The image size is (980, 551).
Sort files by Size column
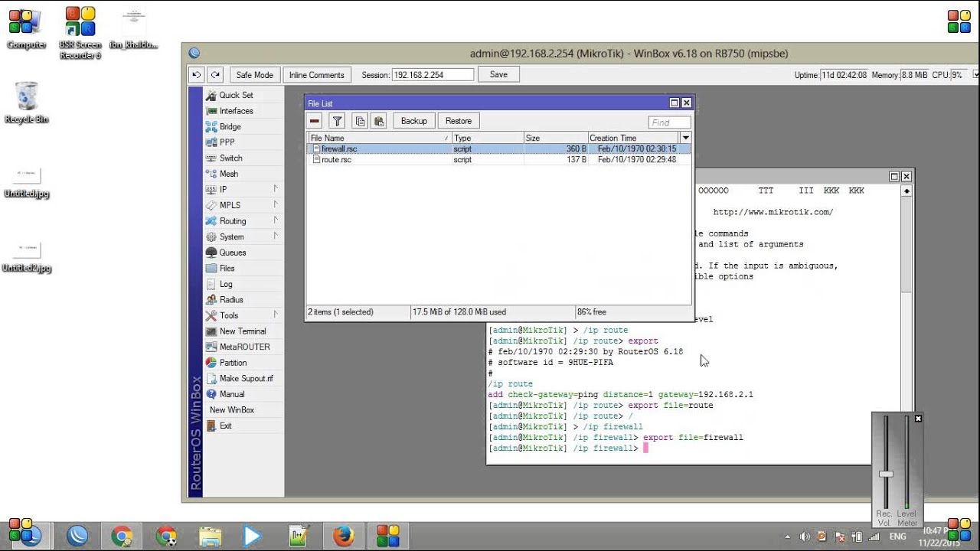[555, 138]
